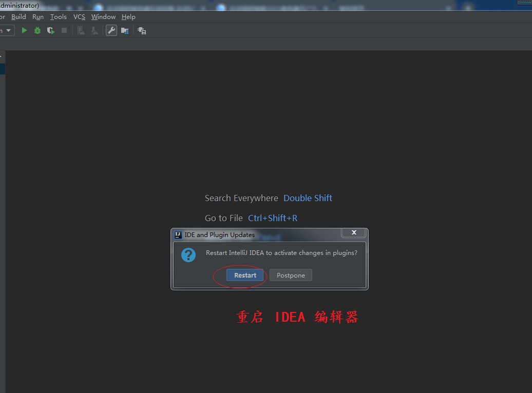Click the Go to File label
Image resolution: width=532 pixels, height=393 pixels.
point(224,218)
